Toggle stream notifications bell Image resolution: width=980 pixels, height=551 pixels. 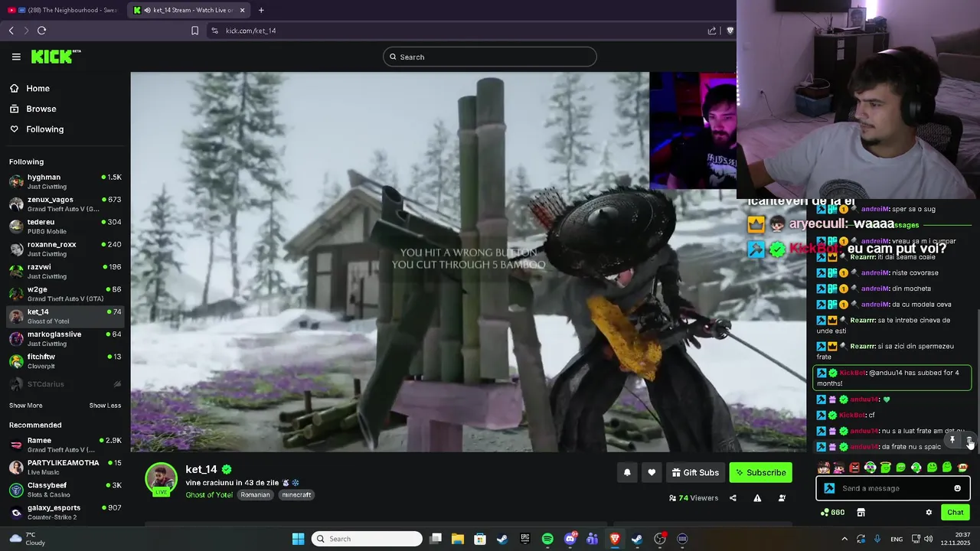pos(627,473)
